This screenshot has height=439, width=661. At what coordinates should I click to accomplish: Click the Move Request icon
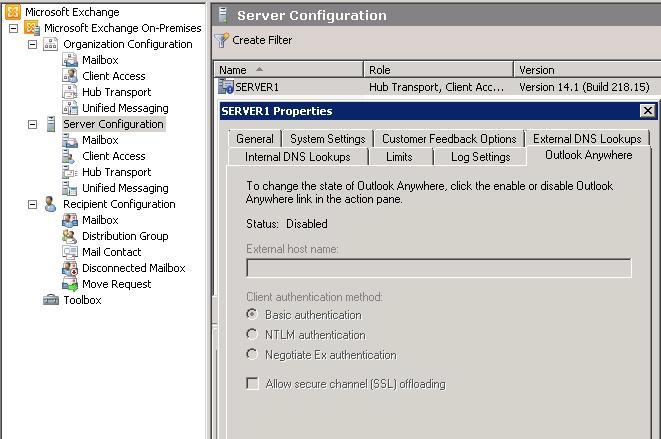click(x=70, y=284)
